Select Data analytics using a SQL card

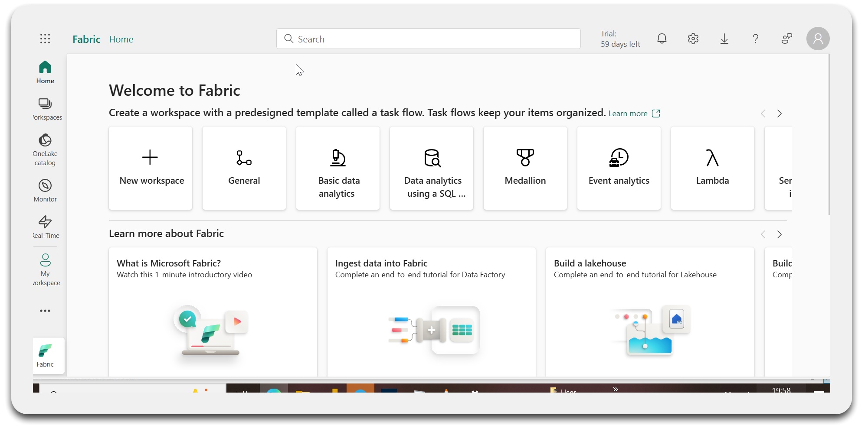[432, 168]
